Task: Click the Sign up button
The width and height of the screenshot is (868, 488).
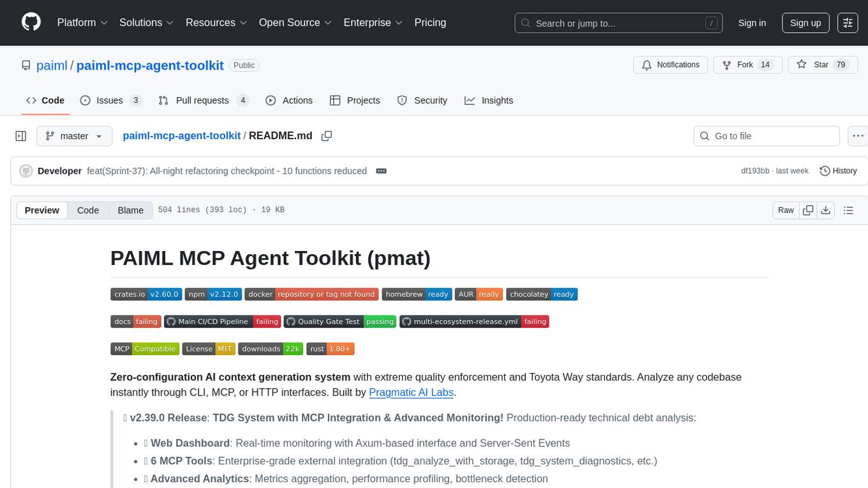Action: [x=805, y=22]
